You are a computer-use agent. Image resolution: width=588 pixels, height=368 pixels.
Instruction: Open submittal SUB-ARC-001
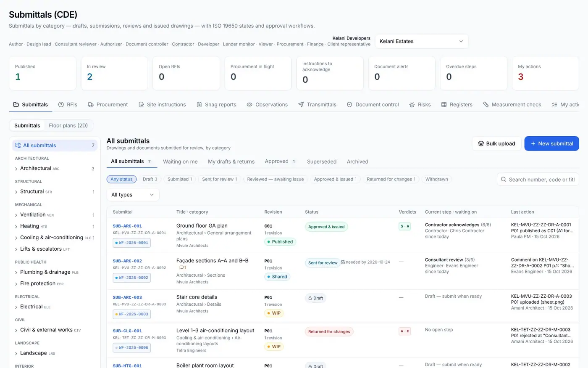[127, 226]
